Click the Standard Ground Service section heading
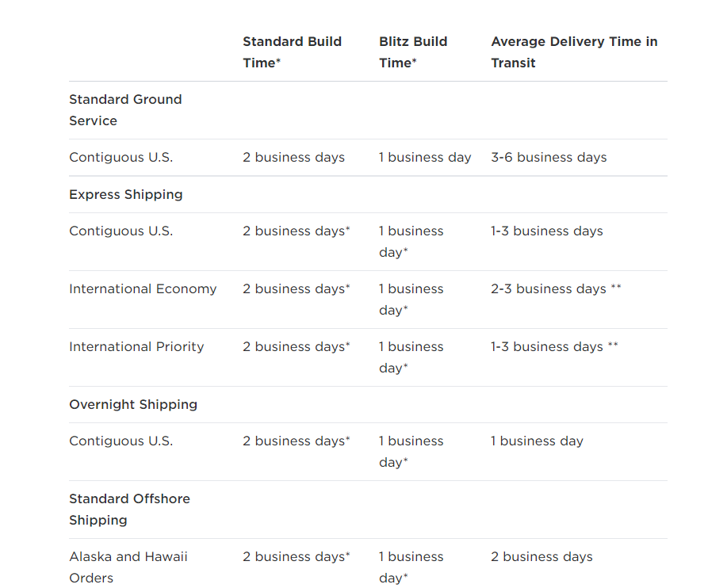Viewport: 708px width, 588px height. coord(125,110)
